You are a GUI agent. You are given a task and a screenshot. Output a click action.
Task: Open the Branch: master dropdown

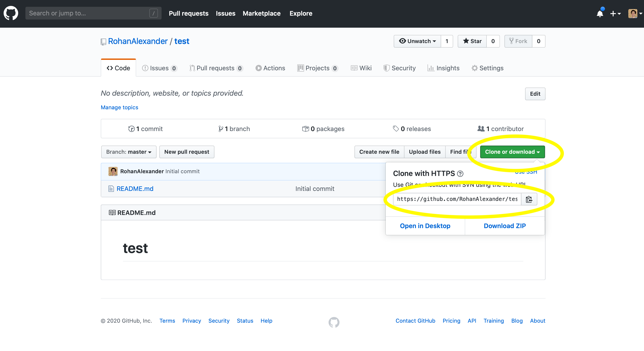(x=128, y=152)
